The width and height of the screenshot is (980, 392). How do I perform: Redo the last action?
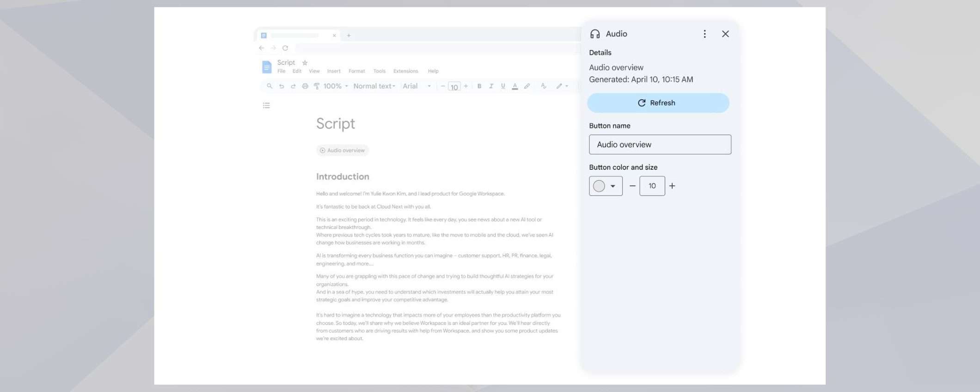293,86
